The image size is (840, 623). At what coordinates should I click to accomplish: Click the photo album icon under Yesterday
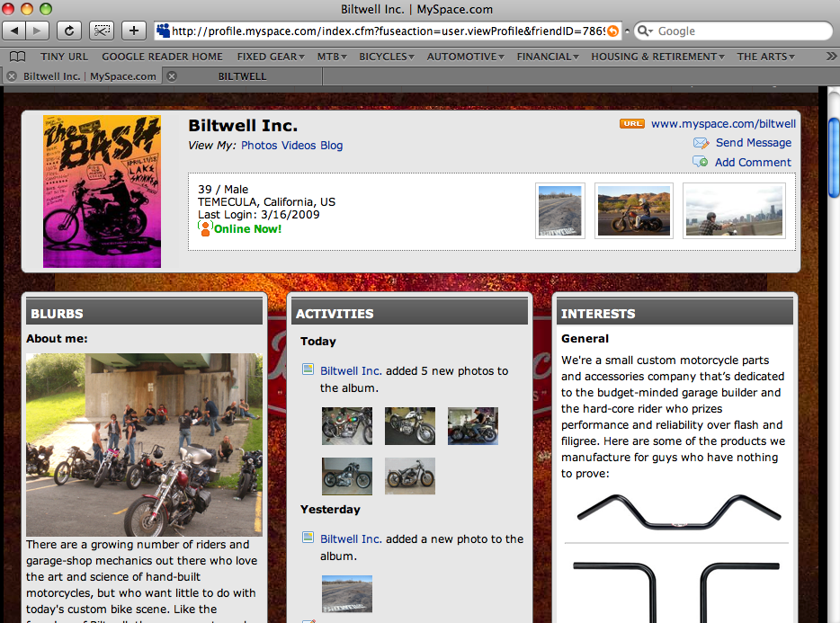pyautogui.click(x=308, y=538)
